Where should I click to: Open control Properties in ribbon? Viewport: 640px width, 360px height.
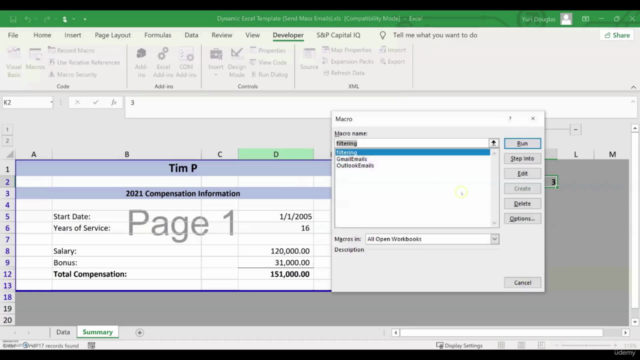pyautogui.click(x=268, y=50)
